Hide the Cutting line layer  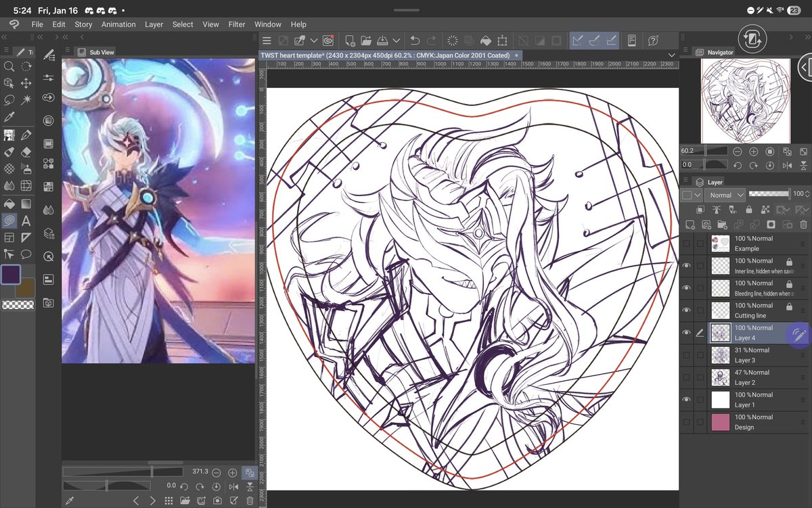687,310
